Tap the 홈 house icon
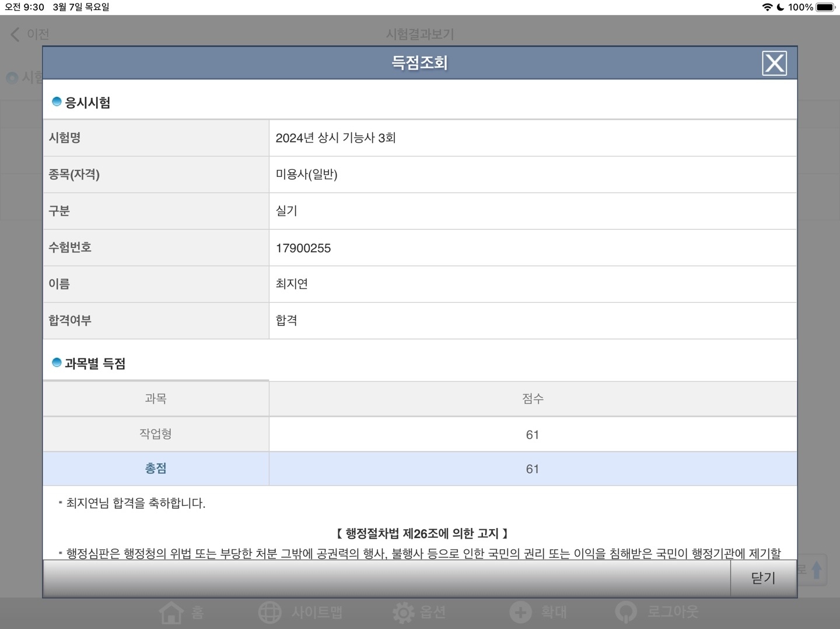This screenshot has width=840, height=629. point(171,612)
